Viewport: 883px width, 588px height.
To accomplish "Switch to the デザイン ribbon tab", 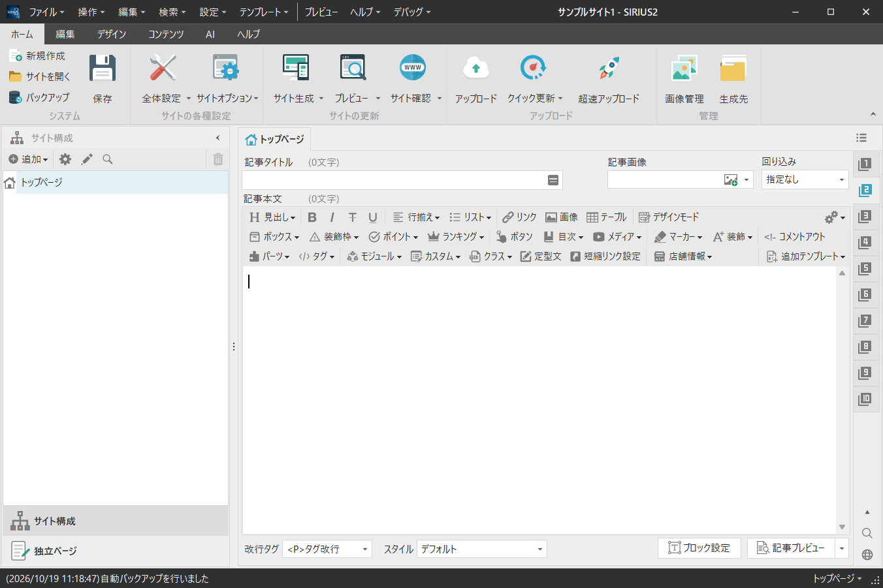I will 112,35.
